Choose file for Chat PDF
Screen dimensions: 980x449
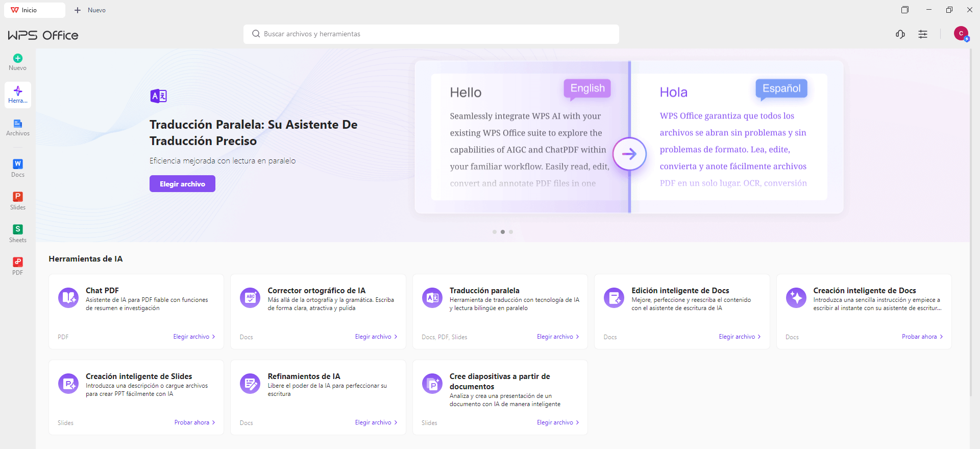194,337
